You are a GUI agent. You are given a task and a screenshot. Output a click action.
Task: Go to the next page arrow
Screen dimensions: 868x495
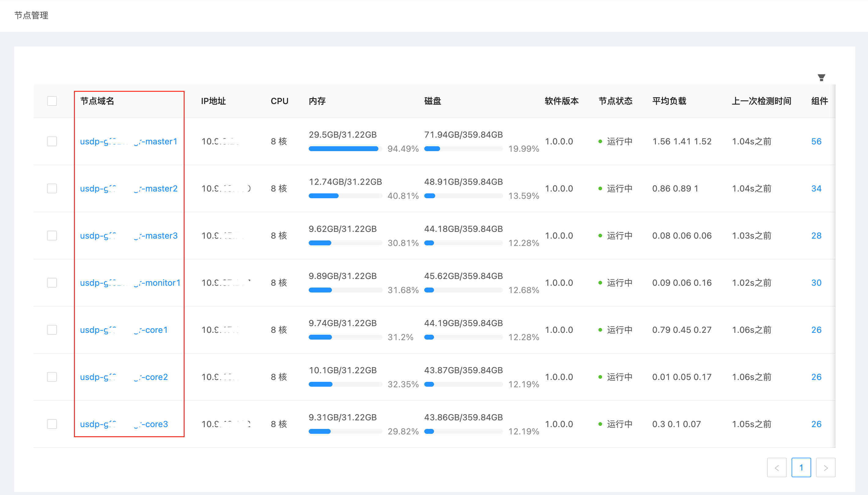[826, 467]
